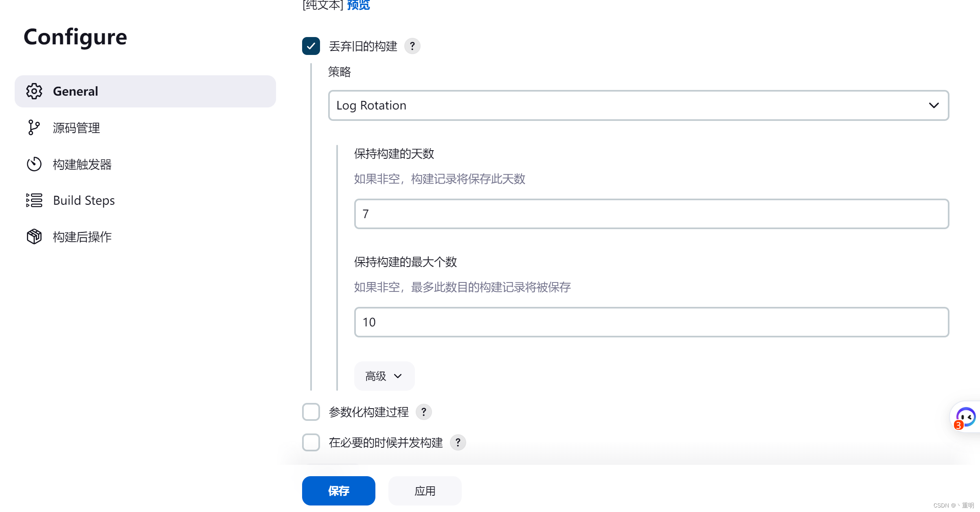Image resolution: width=980 pixels, height=512 pixels.
Task: Open help for 参数化构建过程
Action: point(424,412)
